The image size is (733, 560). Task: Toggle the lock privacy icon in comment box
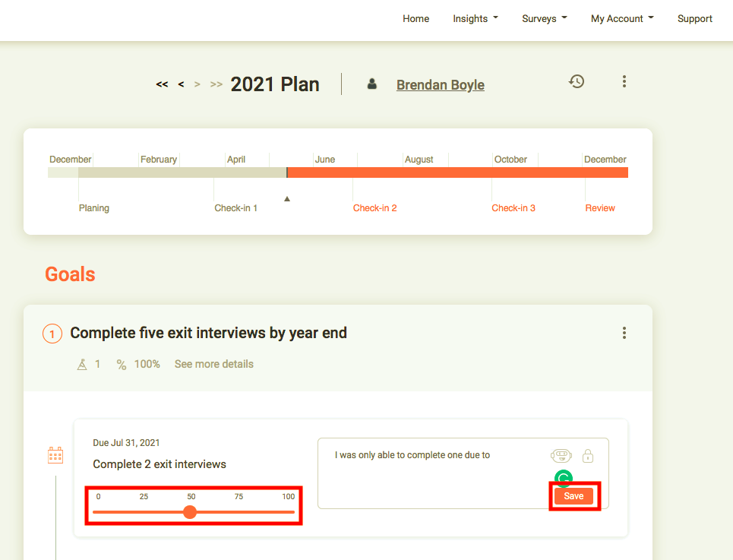coord(588,456)
